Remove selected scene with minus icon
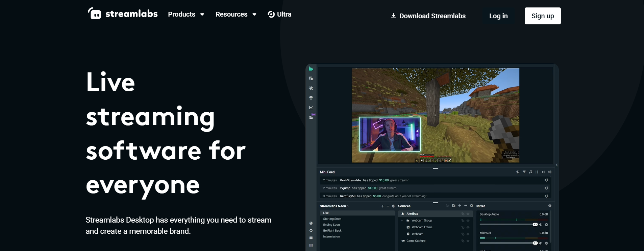The width and height of the screenshot is (644, 251). point(388,206)
